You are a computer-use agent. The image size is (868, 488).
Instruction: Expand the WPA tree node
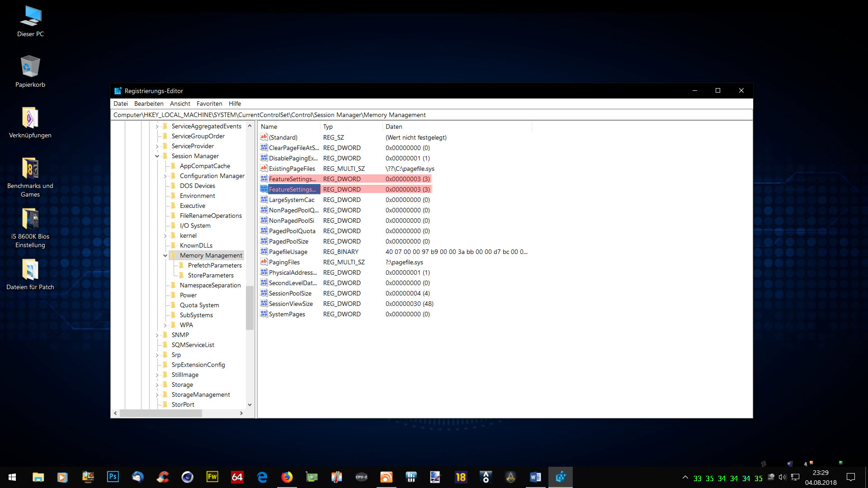165,325
